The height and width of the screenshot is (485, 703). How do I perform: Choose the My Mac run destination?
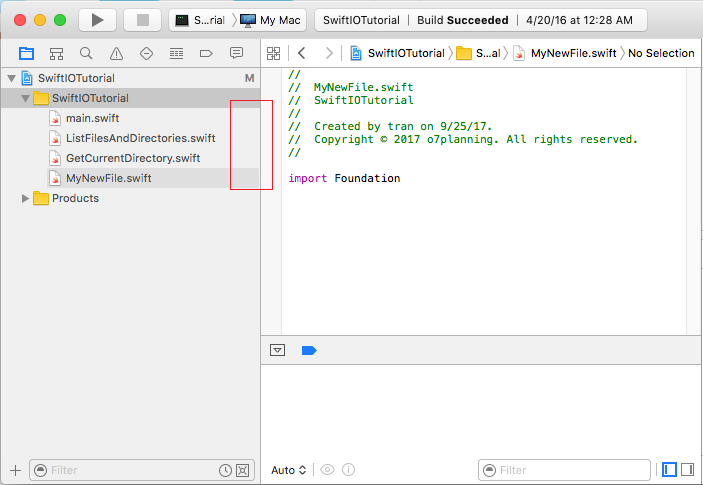pyautogui.click(x=270, y=20)
